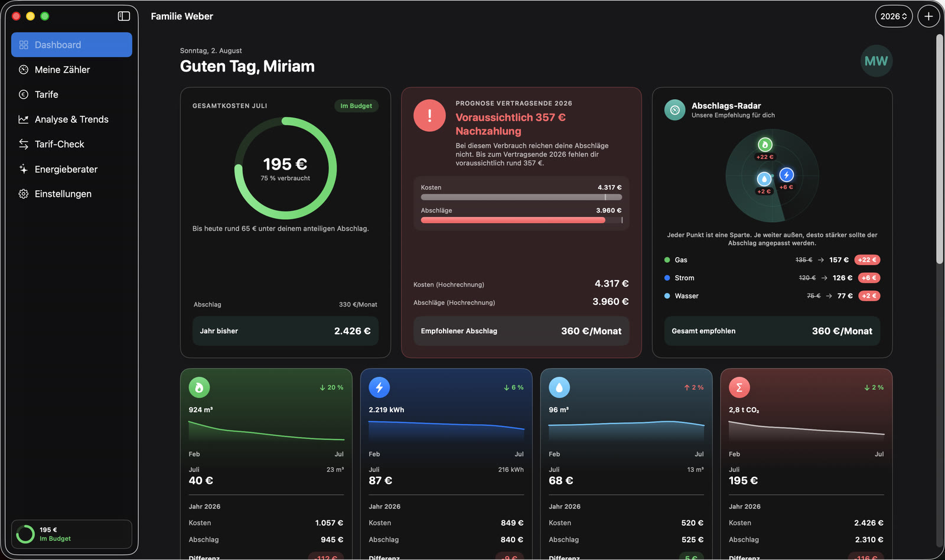This screenshot has width=945, height=560.
Task: Click the blue Strom lightning card icon
Action: click(379, 388)
